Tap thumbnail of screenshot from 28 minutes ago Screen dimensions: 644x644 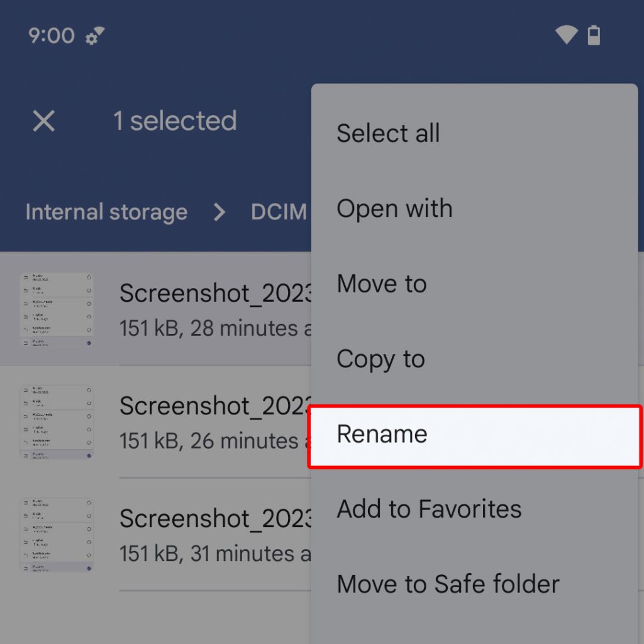tap(57, 309)
